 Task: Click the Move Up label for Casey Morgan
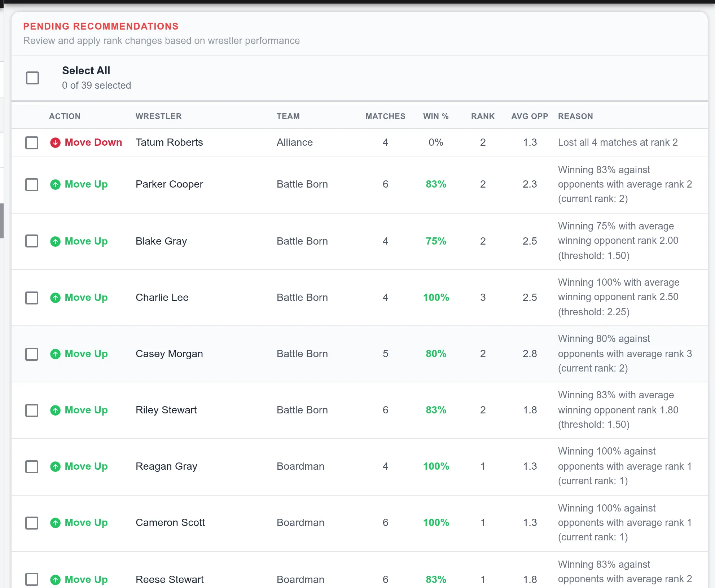coord(86,354)
